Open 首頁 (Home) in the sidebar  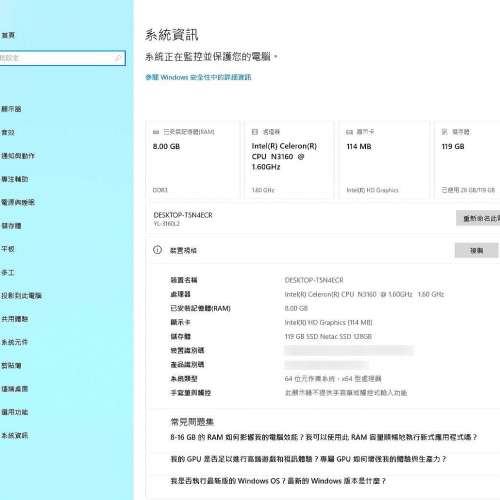pyautogui.click(x=8, y=35)
